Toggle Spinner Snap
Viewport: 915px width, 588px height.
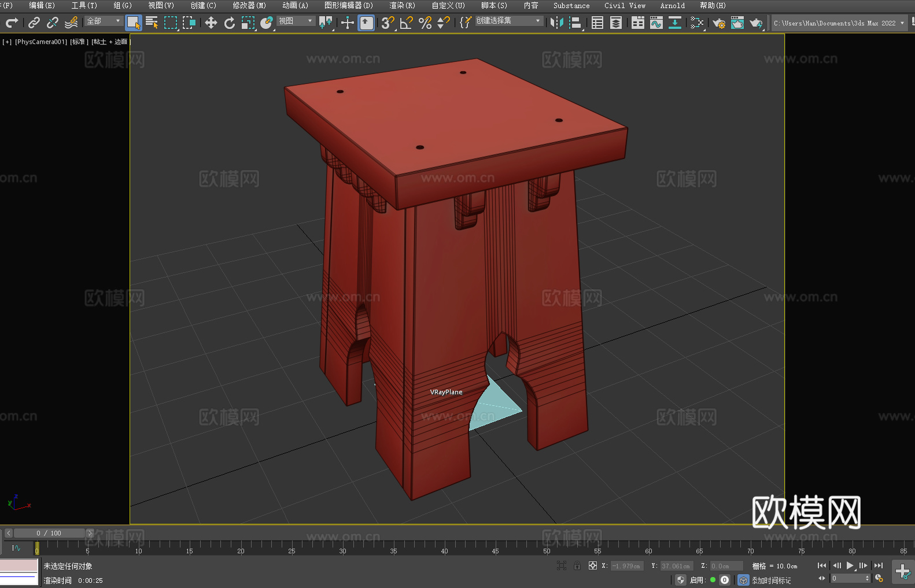(x=444, y=23)
